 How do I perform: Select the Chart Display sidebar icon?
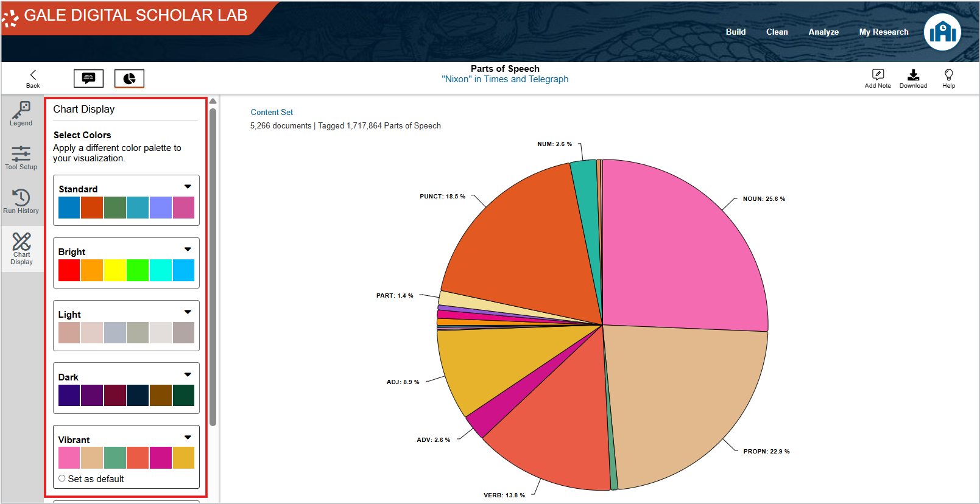point(21,249)
